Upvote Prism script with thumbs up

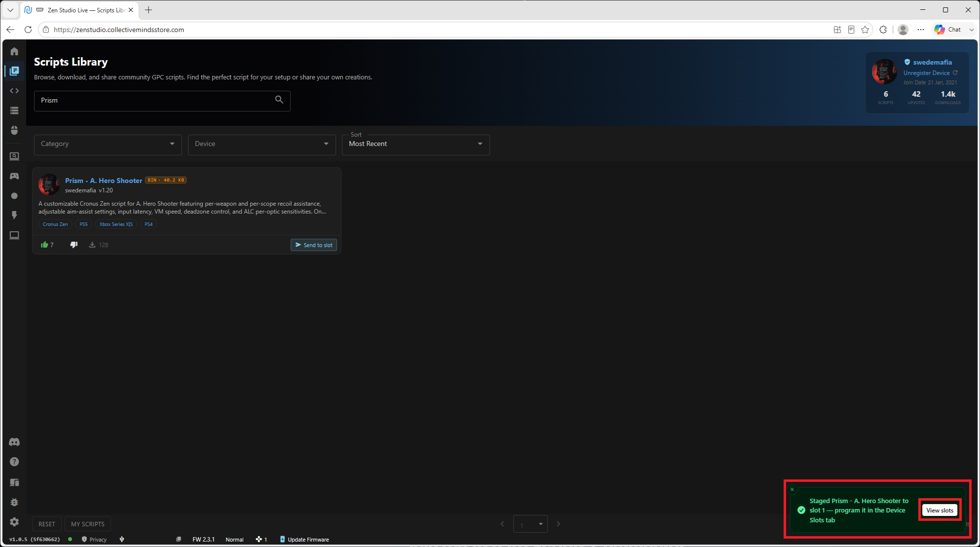44,245
